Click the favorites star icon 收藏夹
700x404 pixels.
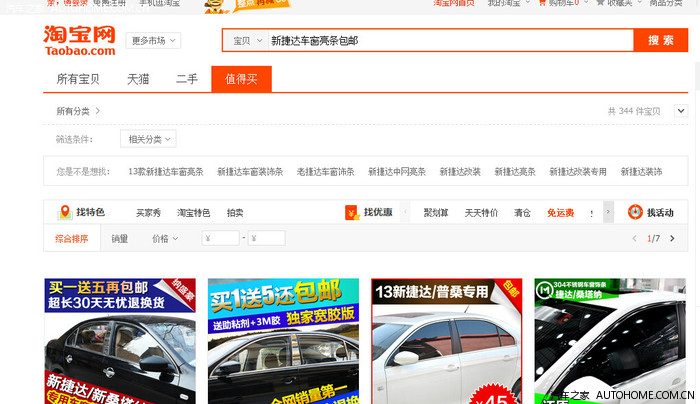click(x=599, y=3)
